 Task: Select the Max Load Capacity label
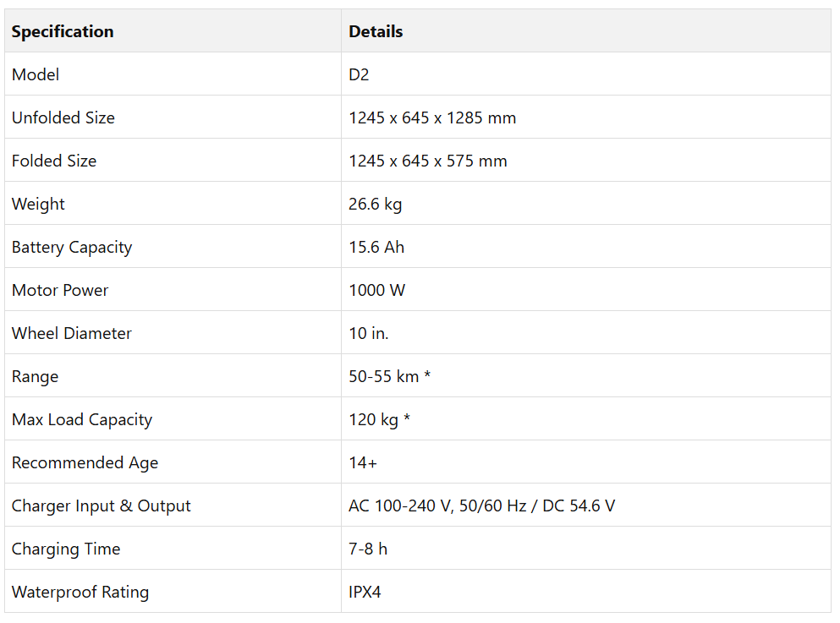pyautogui.click(x=82, y=419)
